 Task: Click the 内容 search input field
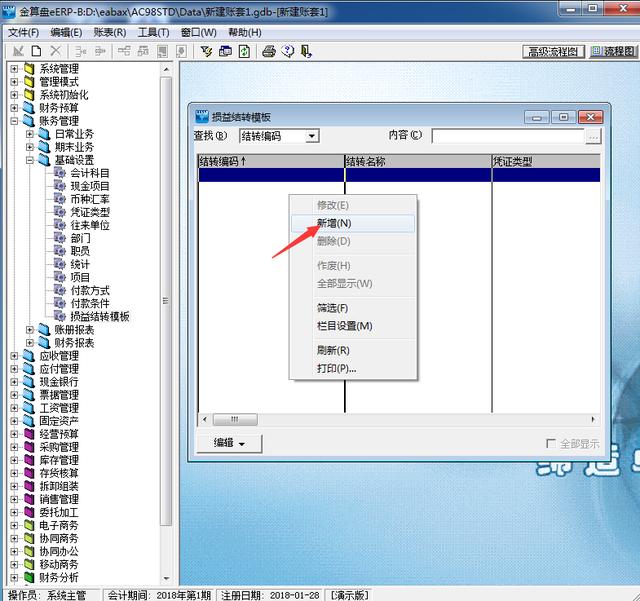(508, 136)
